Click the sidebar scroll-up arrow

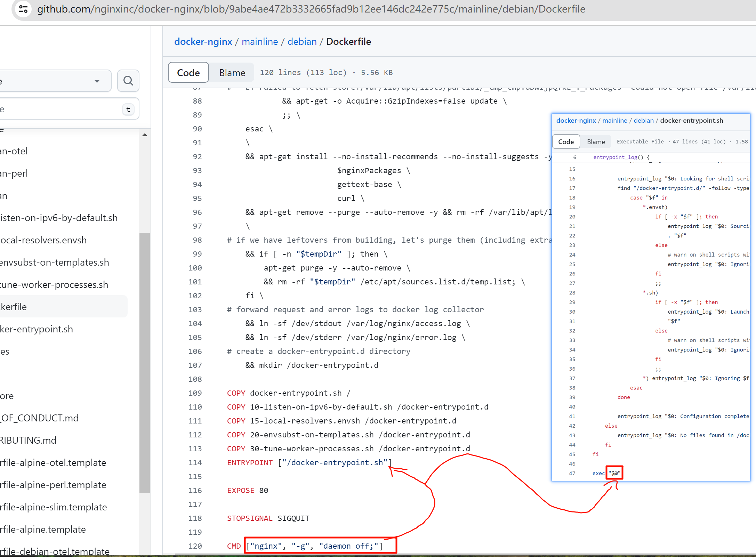pos(145,135)
